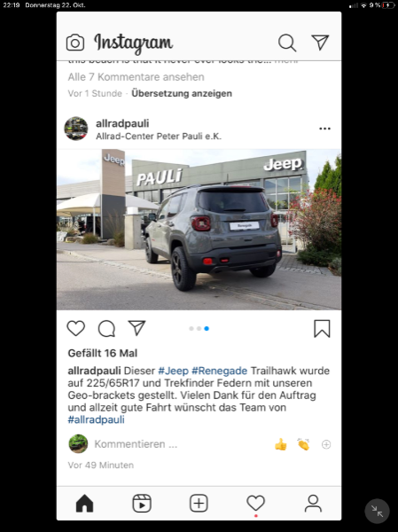The width and height of the screenshot is (398, 532).
Task: Open the comment bubble icon under post
Action: point(106,328)
